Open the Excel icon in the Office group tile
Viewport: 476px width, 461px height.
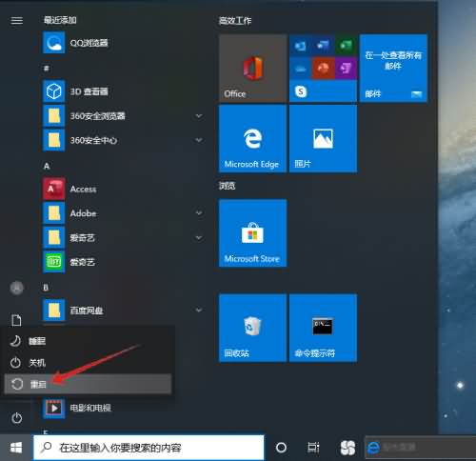[346, 46]
